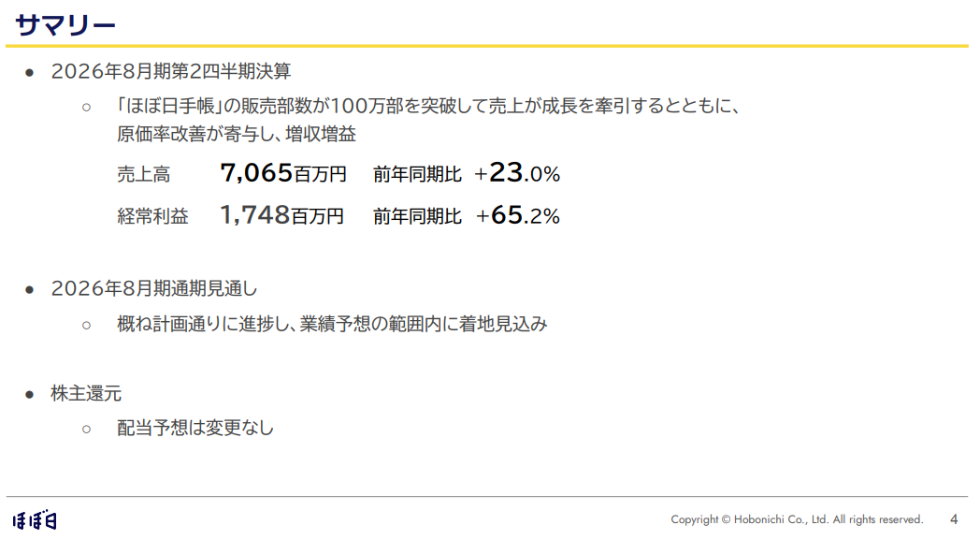Click 前年同期比 in the 売上高 row

point(417,174)
